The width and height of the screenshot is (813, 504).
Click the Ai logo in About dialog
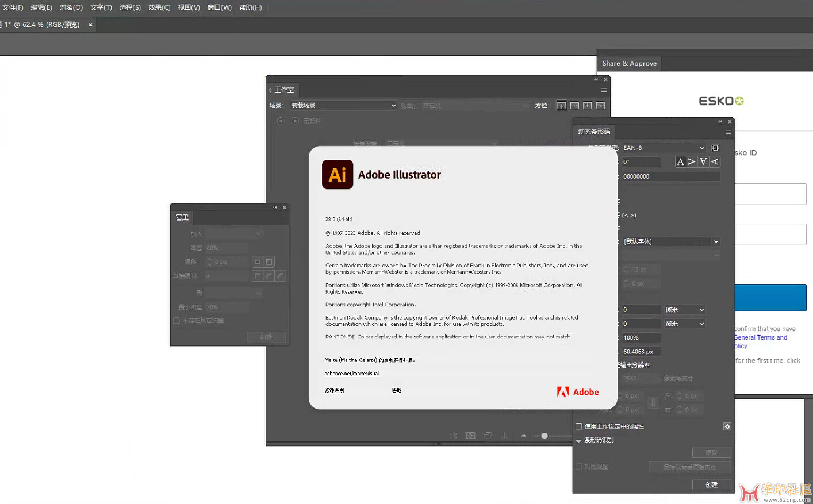tap(338, 175)
